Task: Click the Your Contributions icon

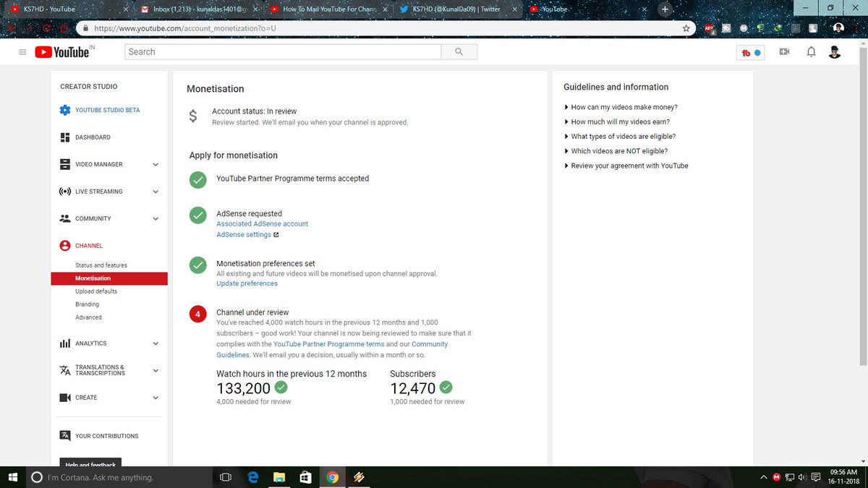Action: click(65, 436)
